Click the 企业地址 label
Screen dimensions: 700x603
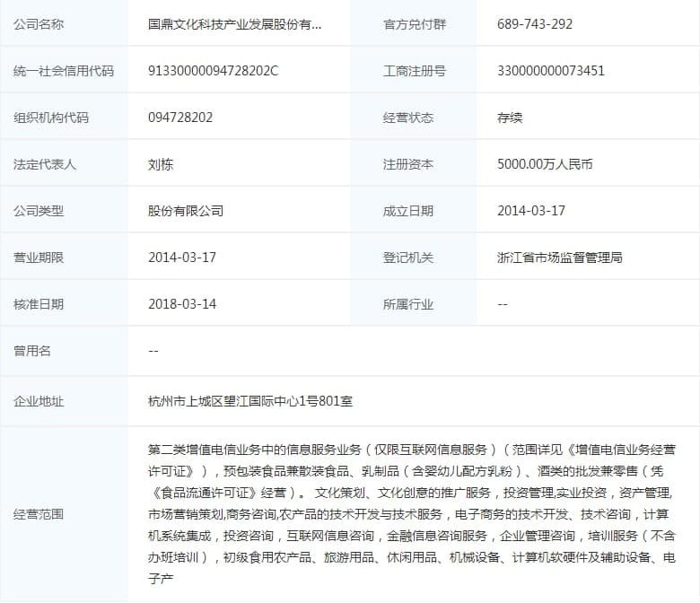tap(39, 401)
